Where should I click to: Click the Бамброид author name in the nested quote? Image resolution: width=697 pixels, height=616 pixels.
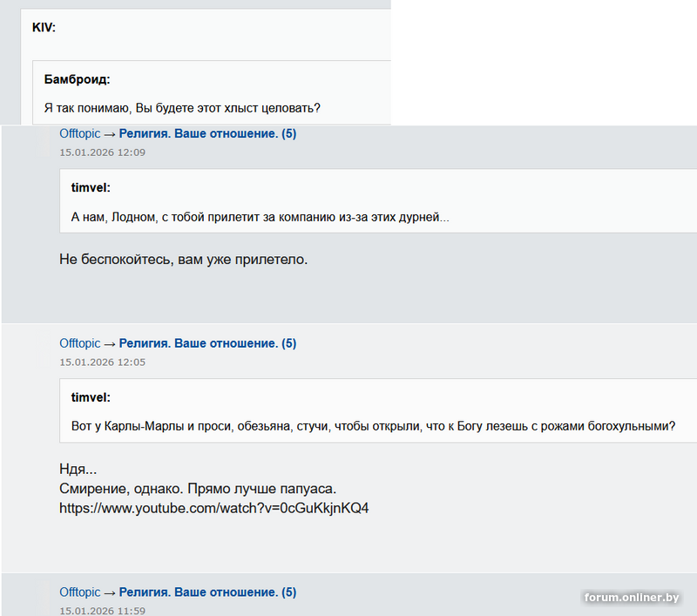point(77,79)
